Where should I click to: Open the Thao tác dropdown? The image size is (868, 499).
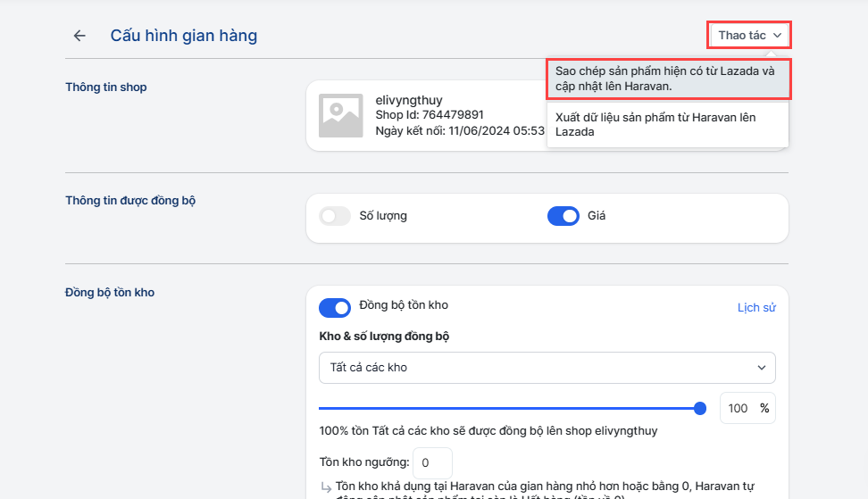pos(749,35)
